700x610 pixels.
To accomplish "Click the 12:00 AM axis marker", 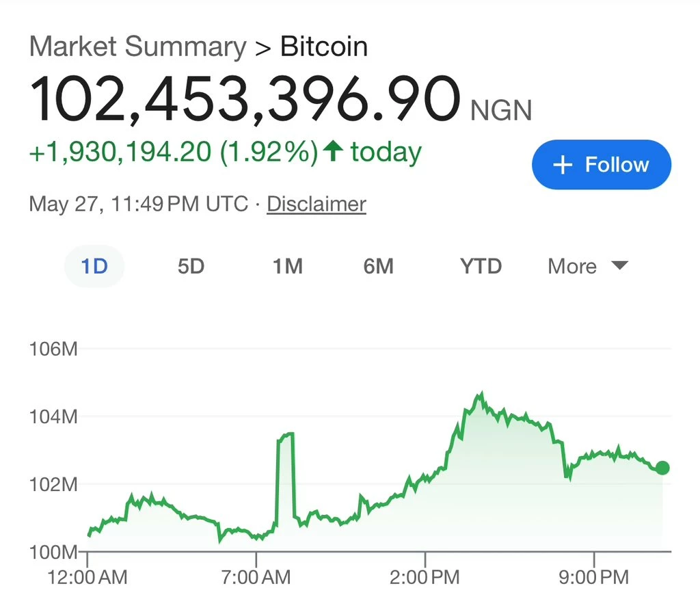I will (x=87, y=577).
